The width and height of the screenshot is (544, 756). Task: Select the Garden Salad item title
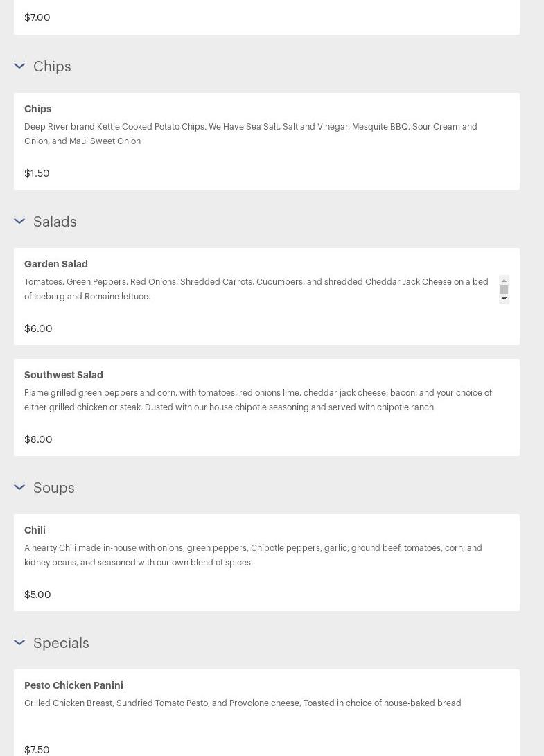pyautogui.click(x=56, y=264)
